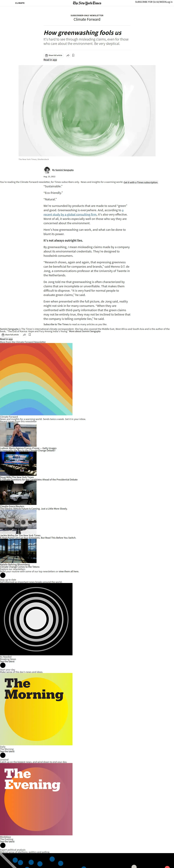Click SUBSCRIBE FOR $0.50/WEEK
Viewport: 174px width, 868px height.
150,2
